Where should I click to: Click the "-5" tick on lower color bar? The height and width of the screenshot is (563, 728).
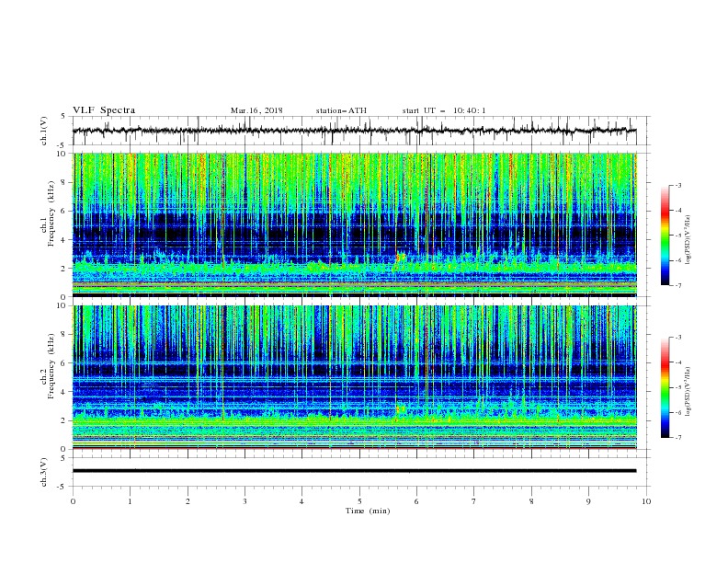click(678, 387)
